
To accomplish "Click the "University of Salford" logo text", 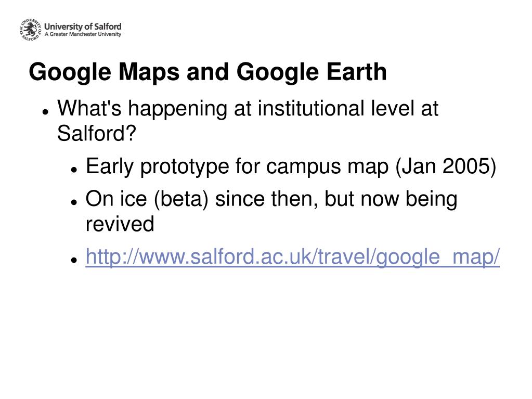I will [x=83, y=26].
